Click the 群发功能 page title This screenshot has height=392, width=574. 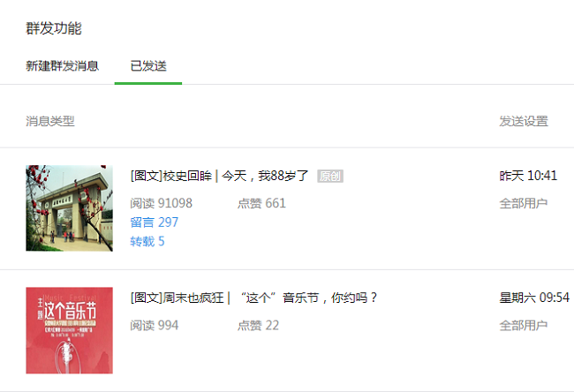[x=54, y=28]
